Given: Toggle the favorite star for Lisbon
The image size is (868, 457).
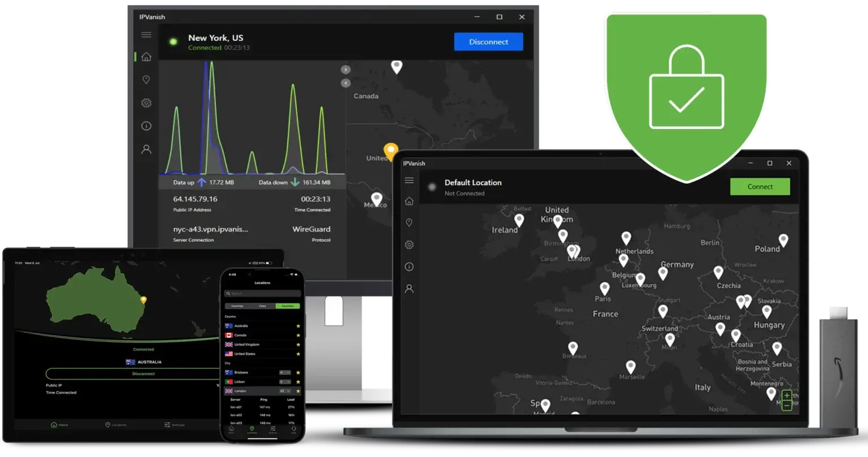Looking at the screenshot, I should pos(298,382).
